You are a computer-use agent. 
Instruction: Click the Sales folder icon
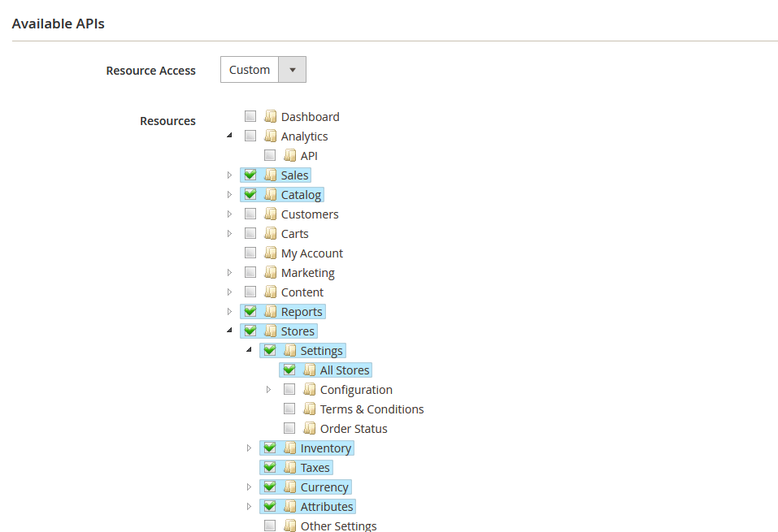(x=271, y=175)
